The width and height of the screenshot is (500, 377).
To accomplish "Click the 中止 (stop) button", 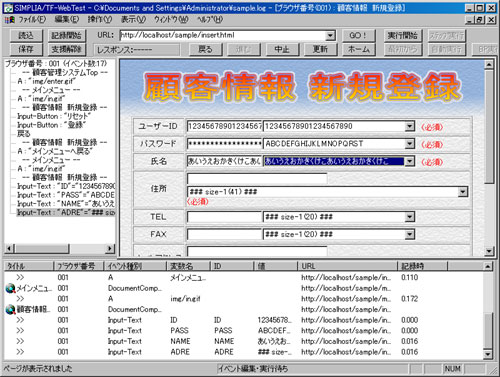I will tap(282, 49).
